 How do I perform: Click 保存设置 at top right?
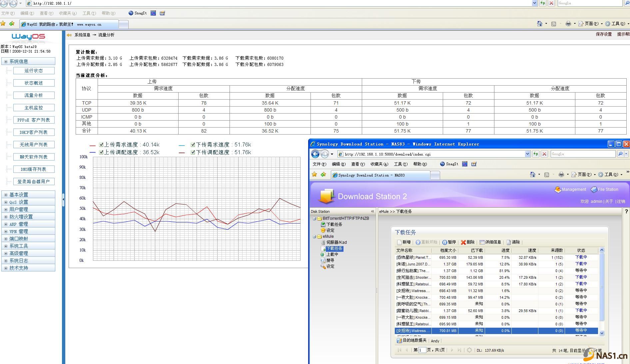(x=604, y=34)
